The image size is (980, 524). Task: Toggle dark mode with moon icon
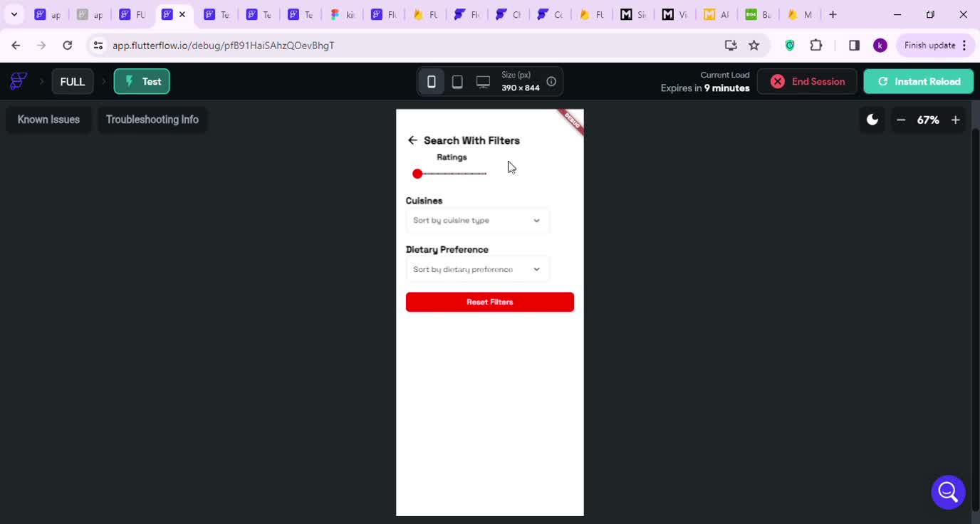tap(872, 120)
